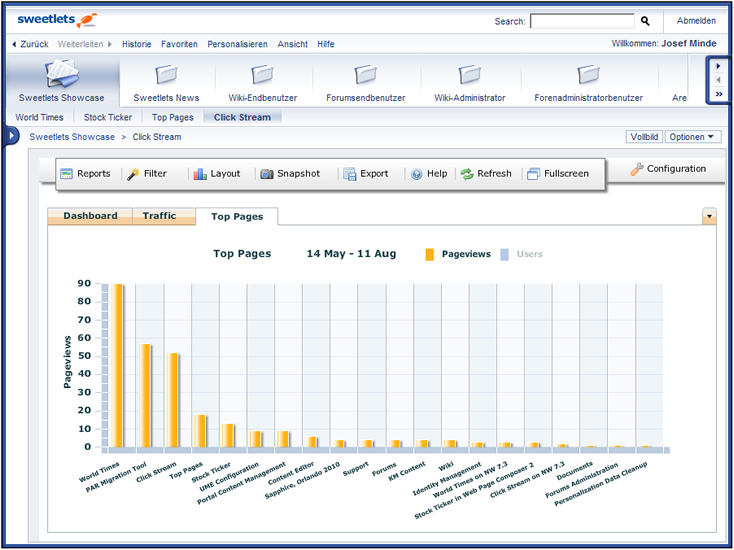Click Weiterleiten forward navigation

(x=85, y=44)
